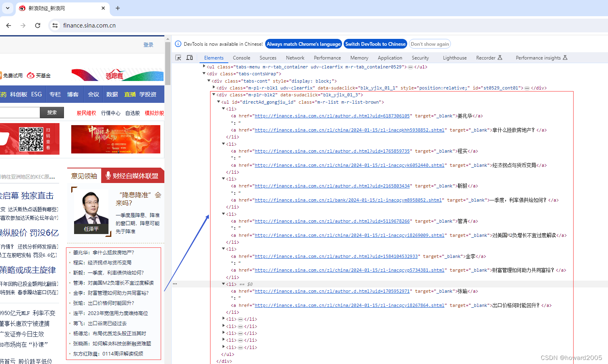Viewport: 608px width, 364px height.
Task: Toggle the device toolbar icon
Action: (x=189, y=58)
